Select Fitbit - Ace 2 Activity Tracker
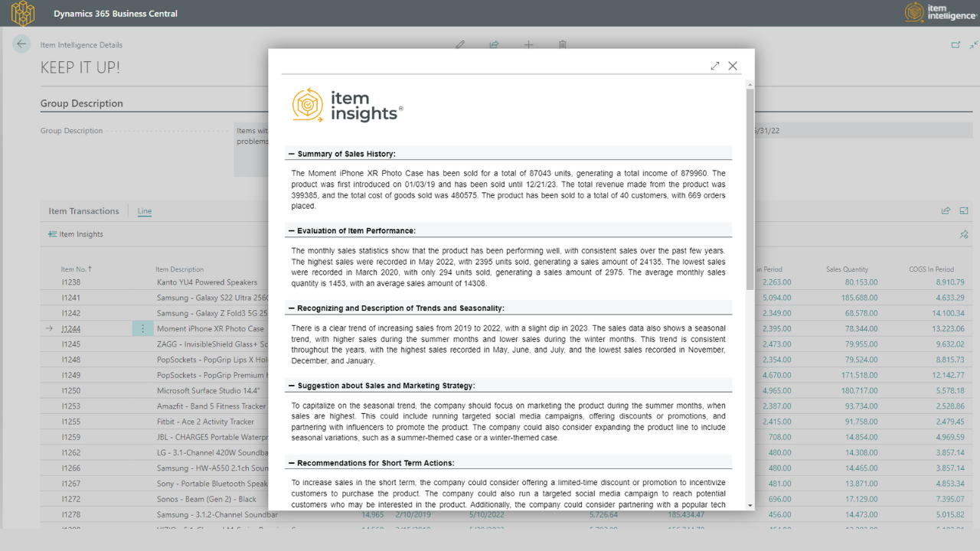 point(205,422)
